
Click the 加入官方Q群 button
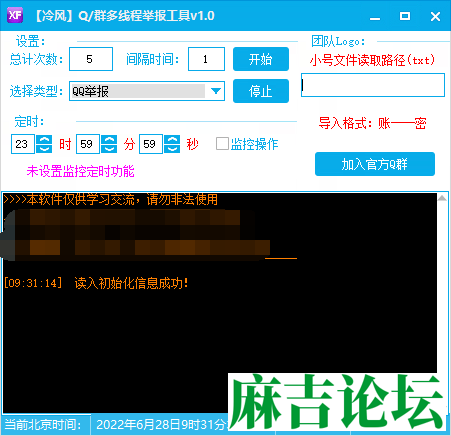click(375, 164)
